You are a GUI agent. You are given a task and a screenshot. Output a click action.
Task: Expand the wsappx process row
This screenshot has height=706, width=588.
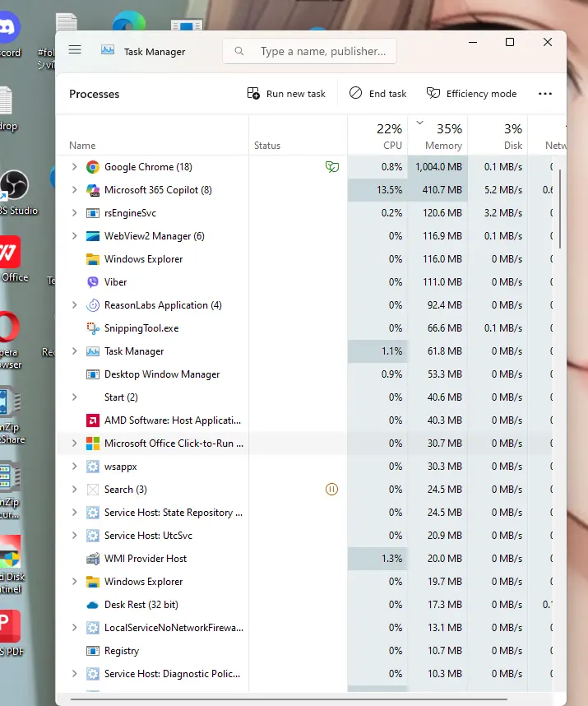(x=74, y=467)
